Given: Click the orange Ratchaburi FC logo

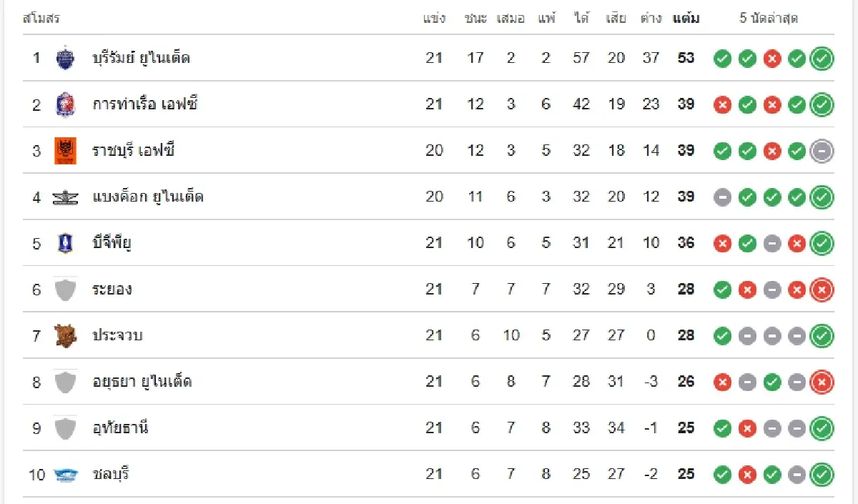Looking at the screenshot, I should click(x=65, y=151).
